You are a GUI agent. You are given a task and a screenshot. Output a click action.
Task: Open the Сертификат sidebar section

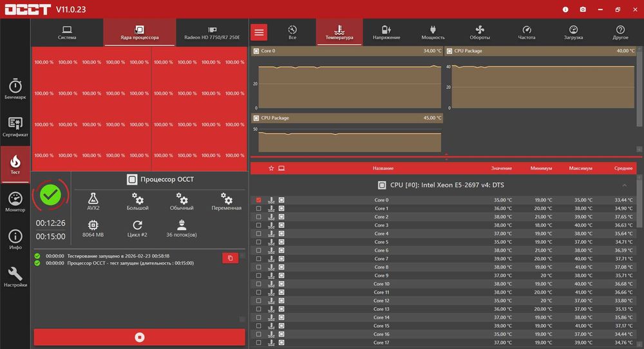pyautogui.click(x=15, y=127)
